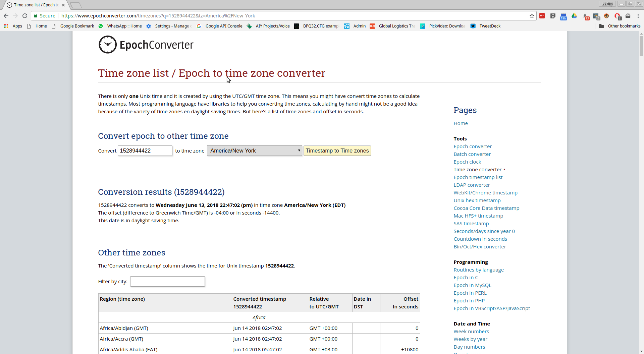Click the Google Keep lightbulb extension
This screenshot has height=354, width=644.
coord(553,16)
